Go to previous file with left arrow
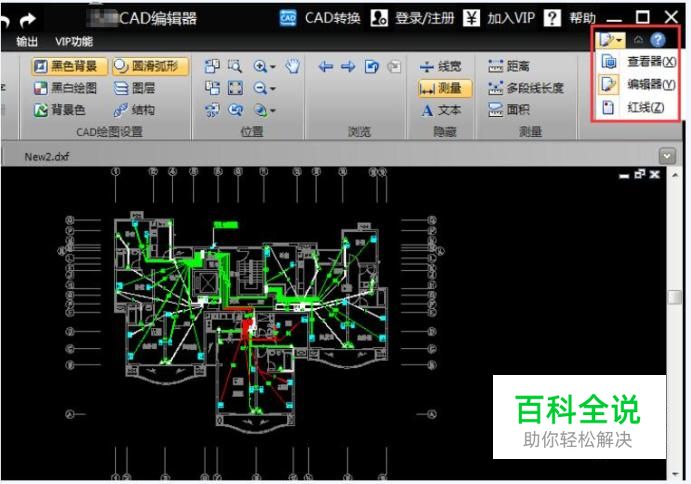 pyautogui.click(x=326, y=67)
